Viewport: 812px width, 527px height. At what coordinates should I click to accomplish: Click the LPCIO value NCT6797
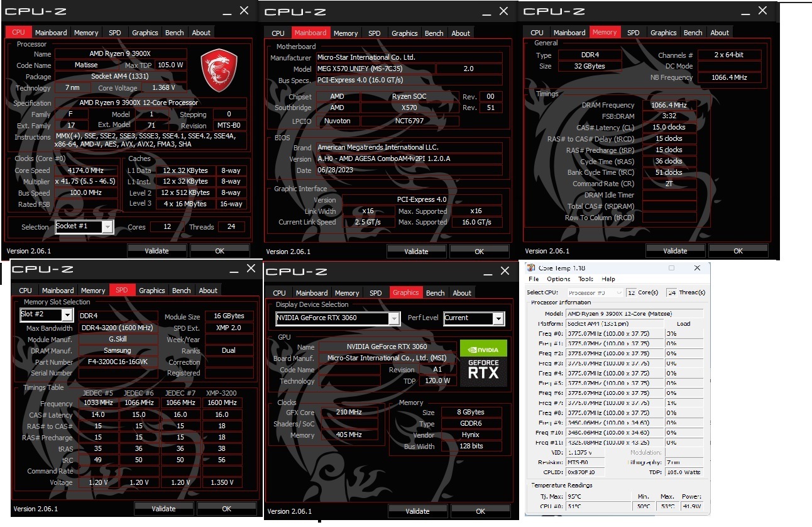click(x=409, y=121)
